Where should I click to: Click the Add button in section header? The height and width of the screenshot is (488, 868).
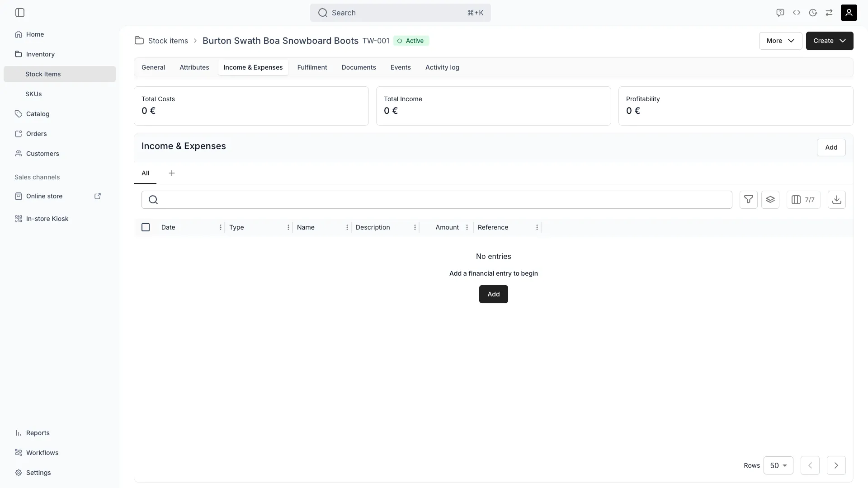[x=831, y=147]
